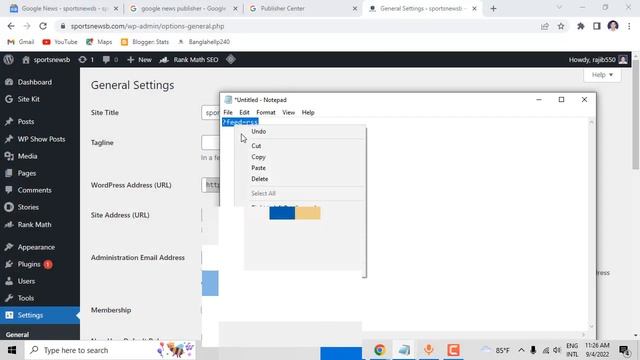The width and height of the screenshot is (640, 360).
Task: Open notification center in system tray
Action: pyautogui.click(x=624, y=350)
